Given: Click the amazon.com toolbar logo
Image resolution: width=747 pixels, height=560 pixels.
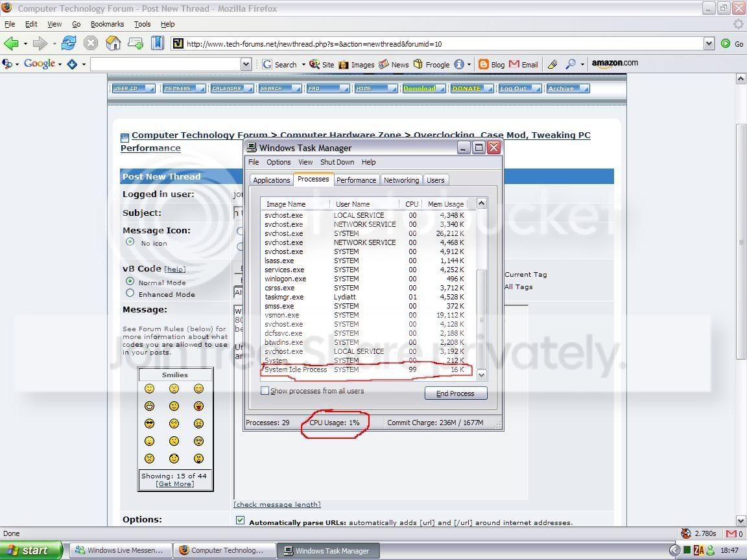Looking at the screenshot, I should [615, 64].
